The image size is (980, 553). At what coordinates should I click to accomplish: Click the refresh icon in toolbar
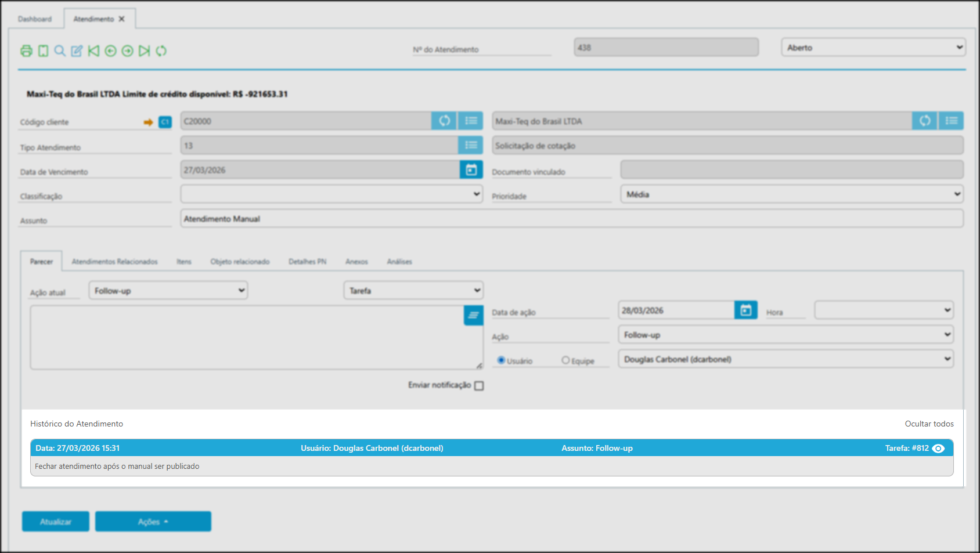(x=161, y=51)
